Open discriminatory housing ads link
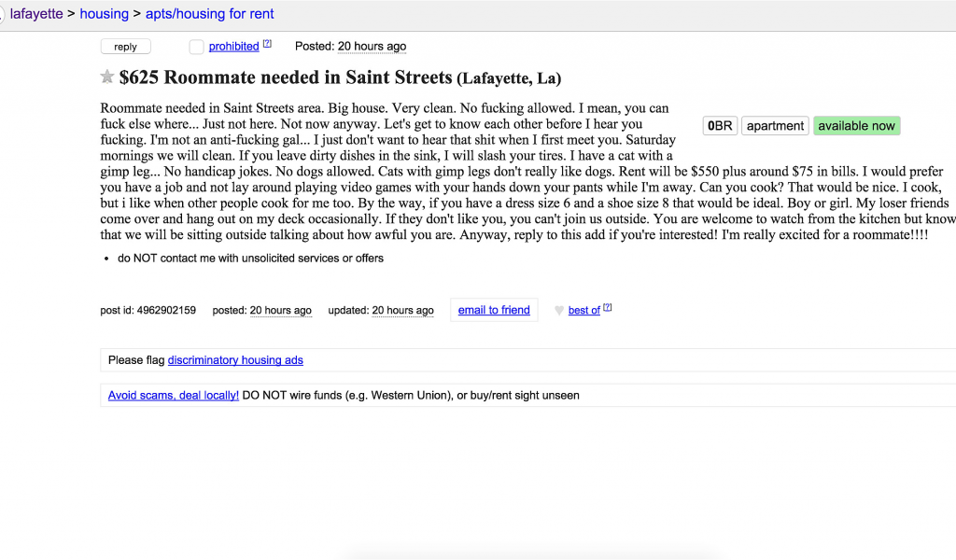 tap(235, 360)
